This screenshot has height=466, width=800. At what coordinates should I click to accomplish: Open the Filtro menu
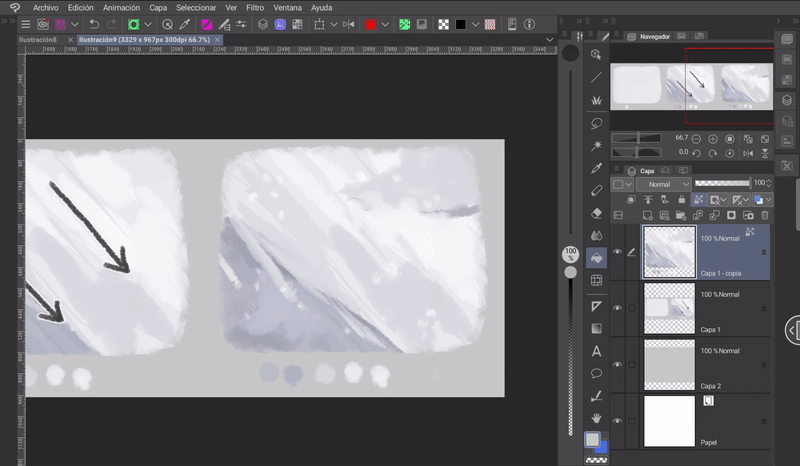[255, 7]
